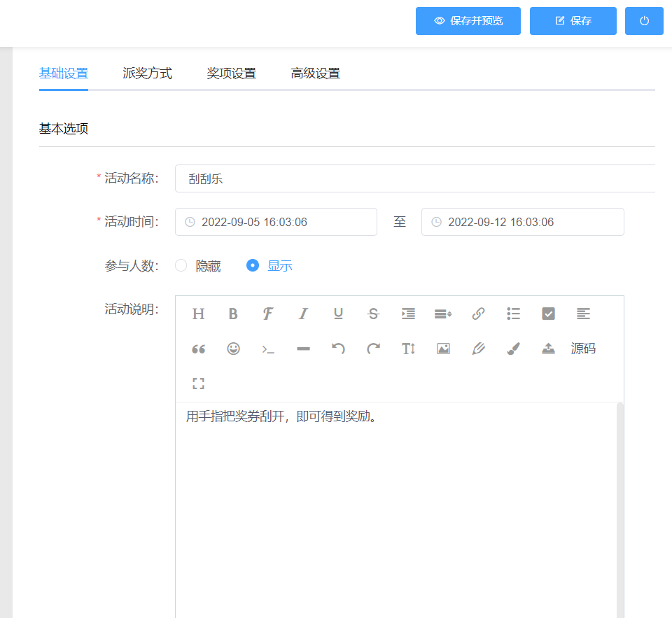This screenshot has width=672, height=618.
Task: Open the 奖项设置 tab
Action: click(x=231, y=73)
